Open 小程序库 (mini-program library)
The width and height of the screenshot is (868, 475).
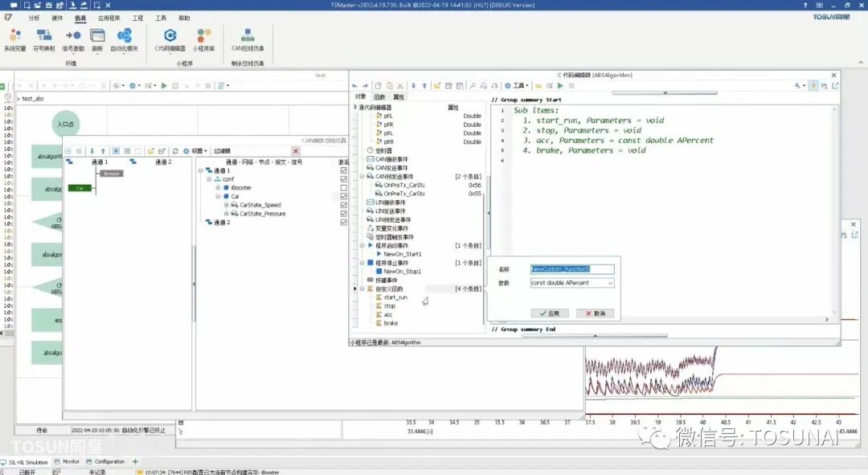click(203, 40)
